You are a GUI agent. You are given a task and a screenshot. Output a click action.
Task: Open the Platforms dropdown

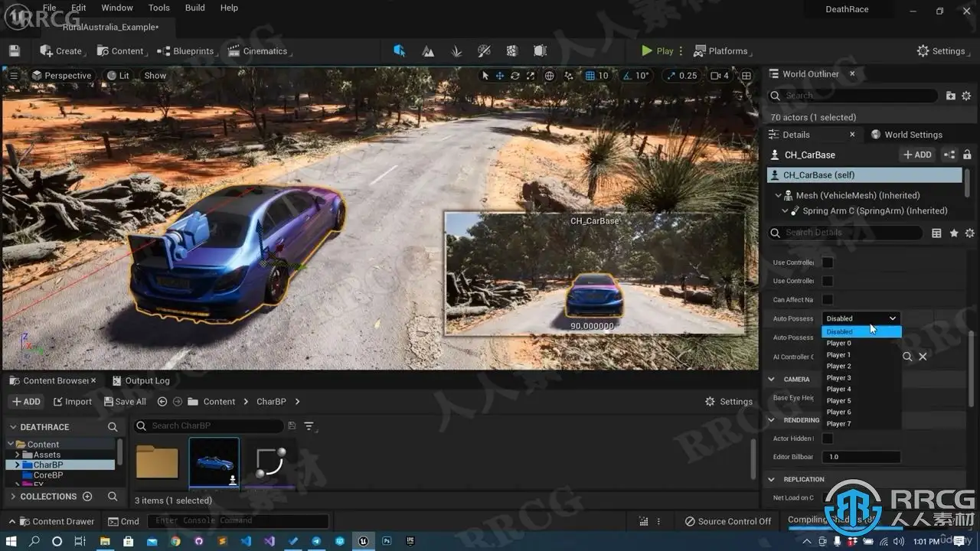[x=721, y=51]
